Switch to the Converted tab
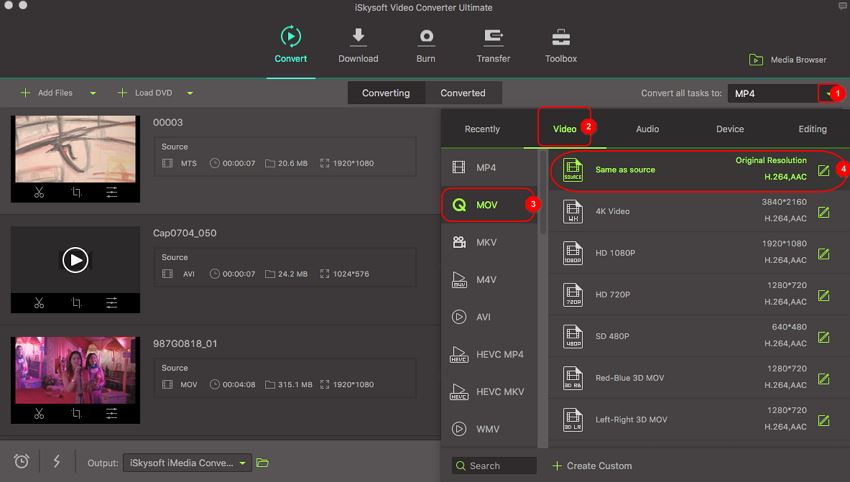Screen dimensions: 850x482 coord(463,93)
